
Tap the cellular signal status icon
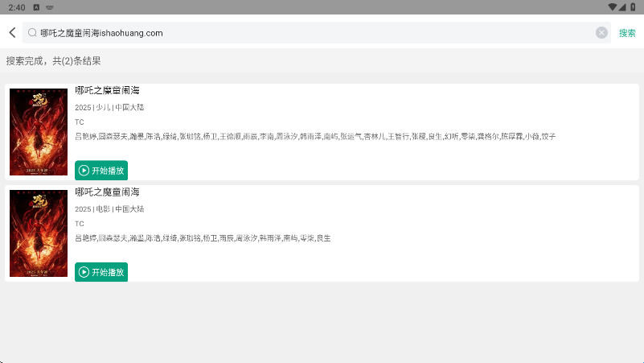coord(622,7)
